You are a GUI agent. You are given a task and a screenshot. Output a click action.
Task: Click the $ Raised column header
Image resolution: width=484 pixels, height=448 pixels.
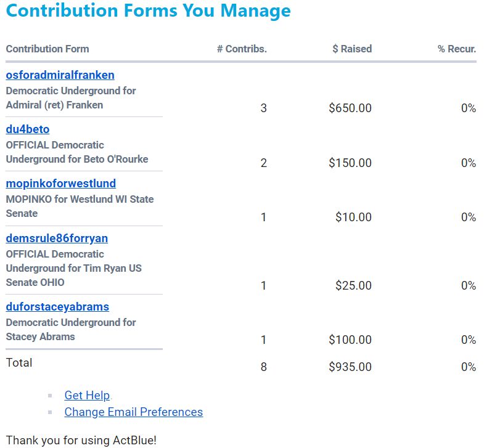click(352, 49)
